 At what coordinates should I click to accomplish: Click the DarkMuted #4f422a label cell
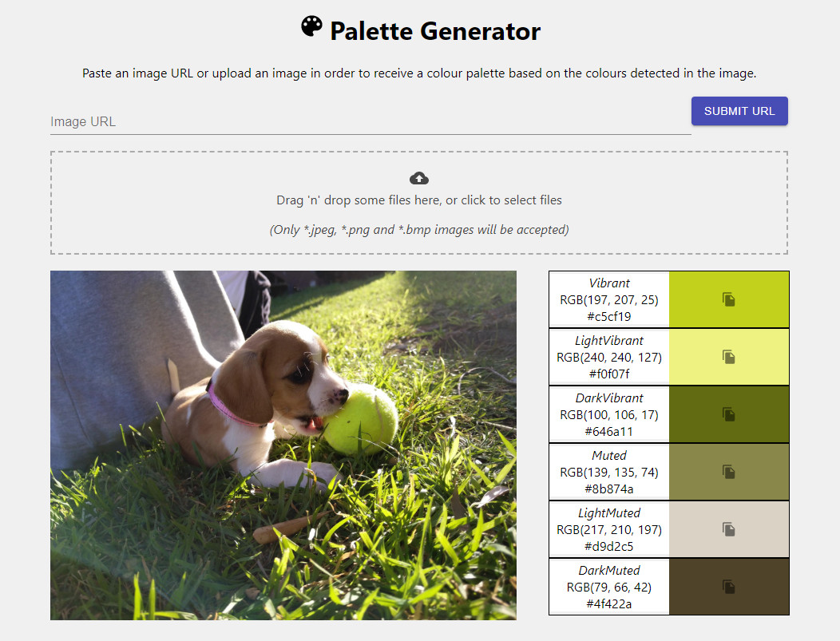pos(609,587)
